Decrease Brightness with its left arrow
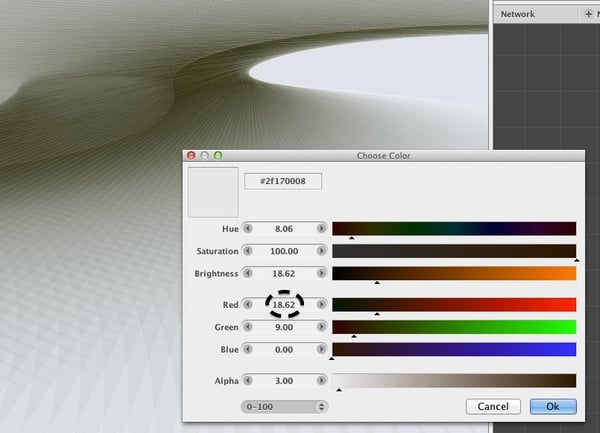 (248, 273)
